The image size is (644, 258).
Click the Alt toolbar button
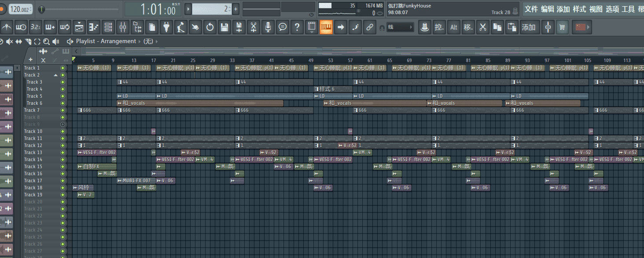point(454,27)
